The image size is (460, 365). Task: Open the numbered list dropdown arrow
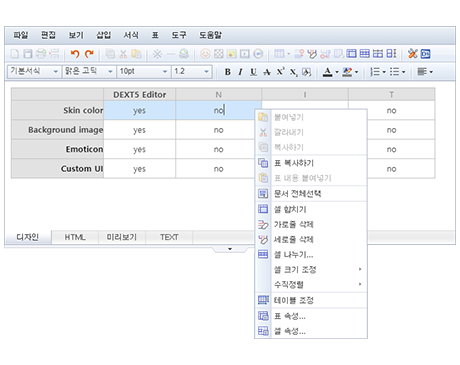(384, 72)
